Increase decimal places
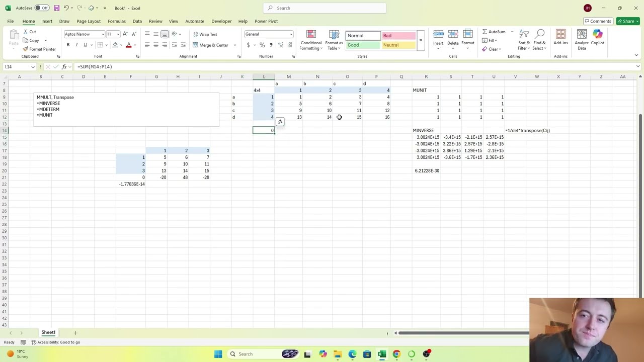Image resolution: width=644 pixels, height=362 pixels. [x=282, y=45]
